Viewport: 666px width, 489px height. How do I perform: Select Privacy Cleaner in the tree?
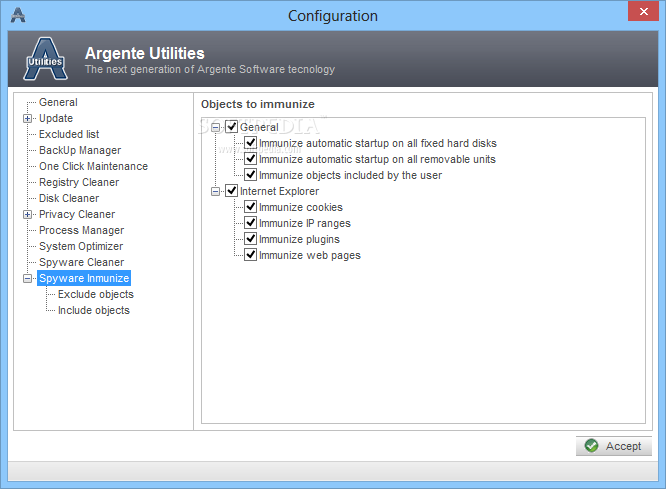77,214
